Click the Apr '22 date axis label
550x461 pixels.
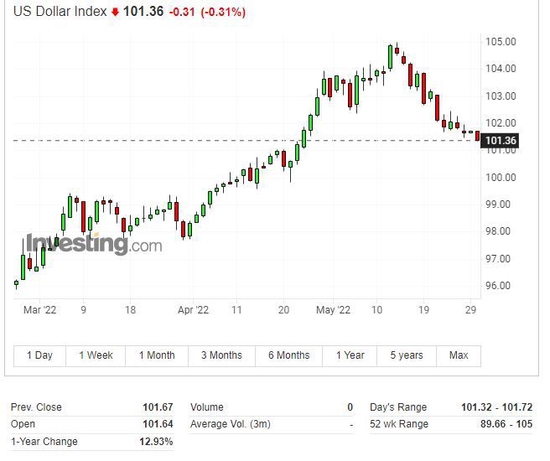(x=193, y=310)
